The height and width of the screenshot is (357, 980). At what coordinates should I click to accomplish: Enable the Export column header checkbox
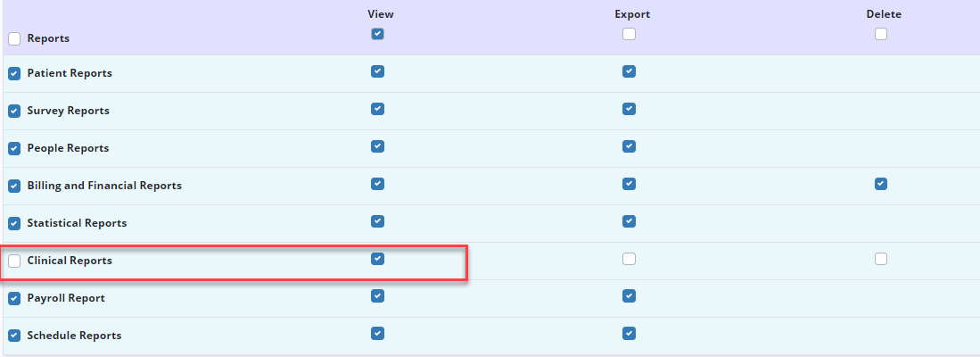pos(629,34)
